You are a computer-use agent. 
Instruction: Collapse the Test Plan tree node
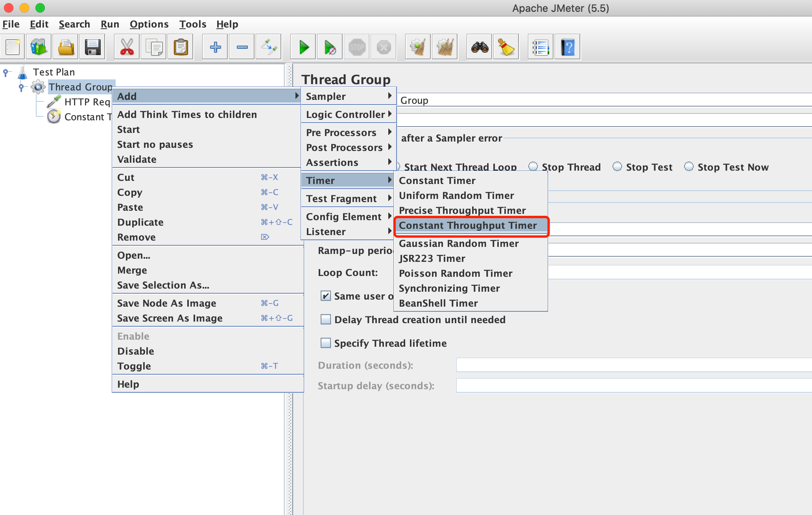(x=6, y=72)
